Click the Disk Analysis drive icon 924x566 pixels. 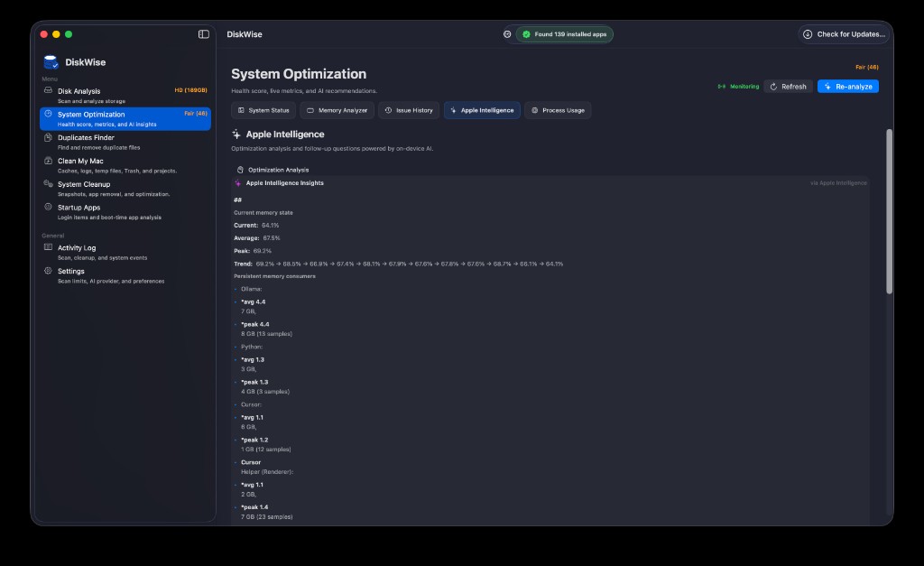(x=49, y=90)
